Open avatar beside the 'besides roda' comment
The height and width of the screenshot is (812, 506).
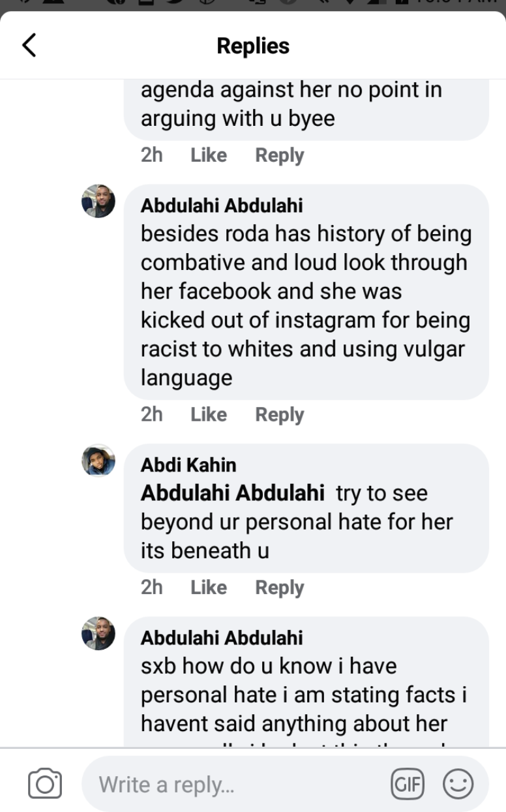98,201
